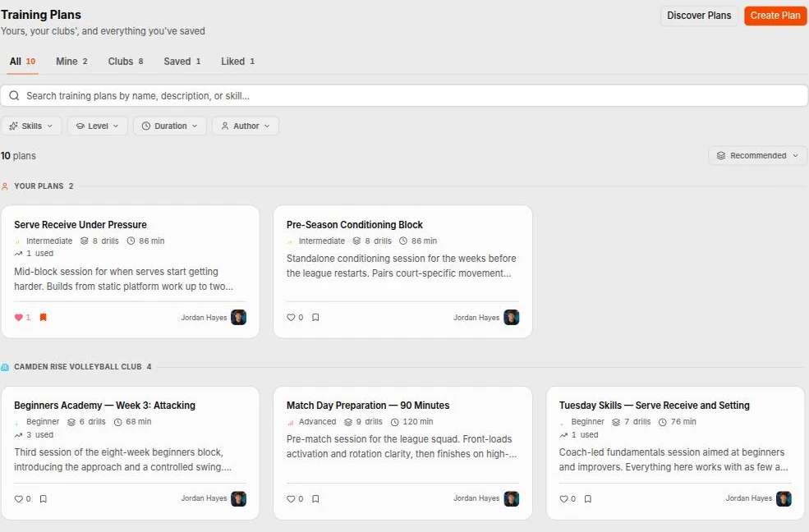Viewport: 809px width, 532px height.
Task: Open Serve Receive Under Pressure plan title
Action: coord(80,225)
